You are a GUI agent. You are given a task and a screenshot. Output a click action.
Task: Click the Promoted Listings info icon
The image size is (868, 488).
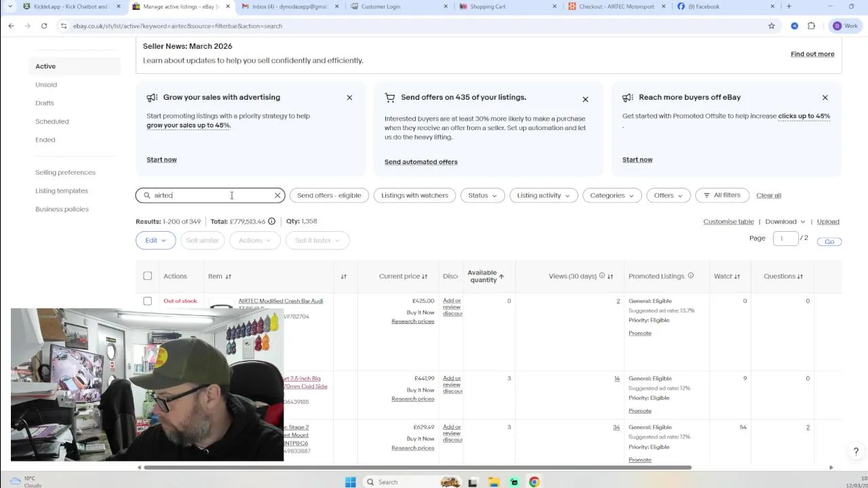pos(690,276)
